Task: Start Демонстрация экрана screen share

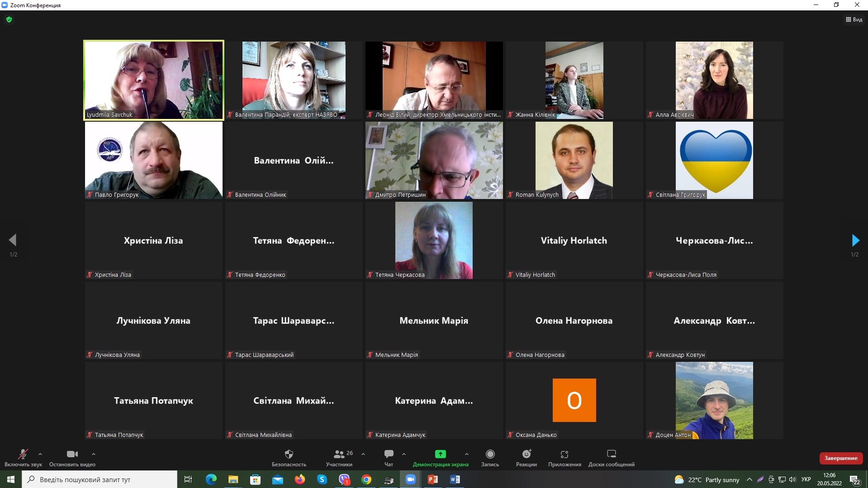Action: pos(441,458)
